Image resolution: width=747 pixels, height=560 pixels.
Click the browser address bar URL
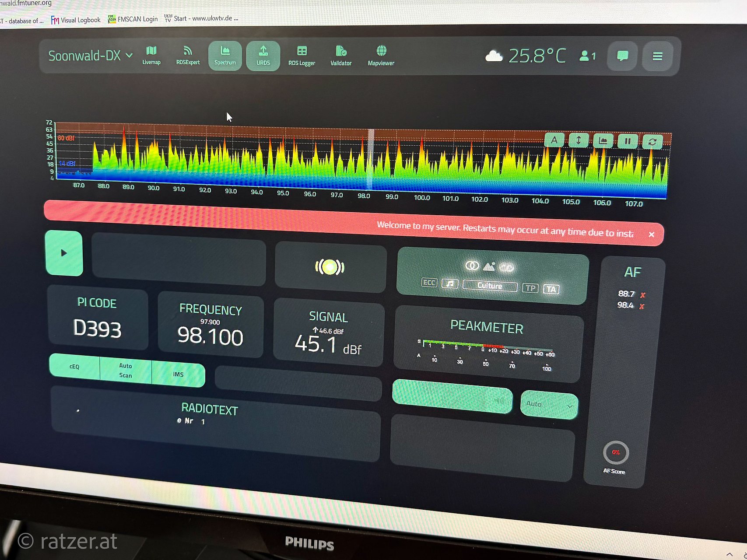coord(26,3)
